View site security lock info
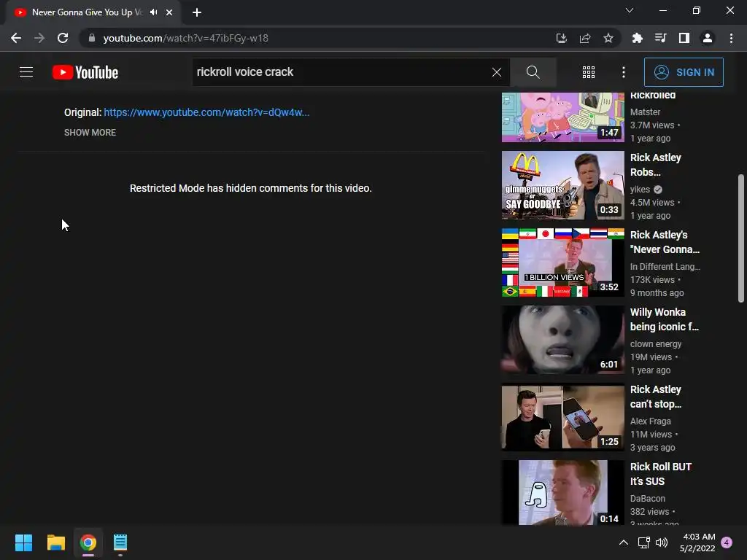This screenshot has width=747, height=560. coord(92,38)
